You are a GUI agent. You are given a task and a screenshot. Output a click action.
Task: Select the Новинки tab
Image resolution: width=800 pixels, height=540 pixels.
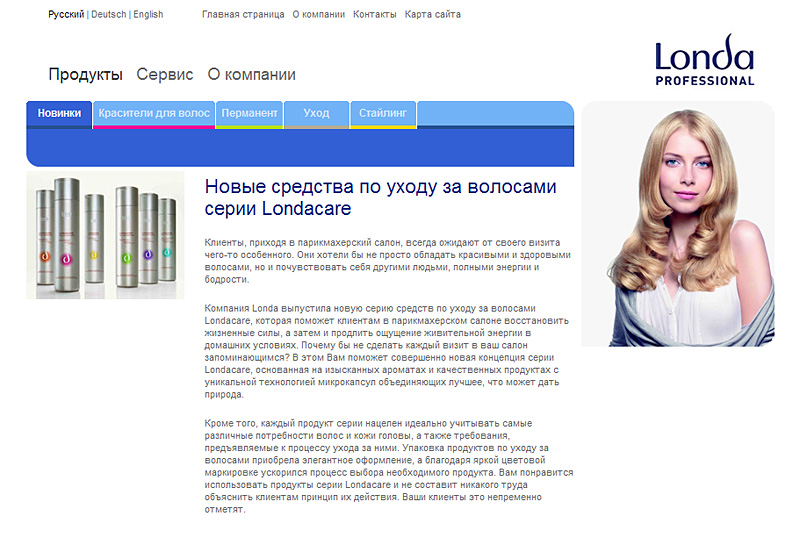coord(59,114)
